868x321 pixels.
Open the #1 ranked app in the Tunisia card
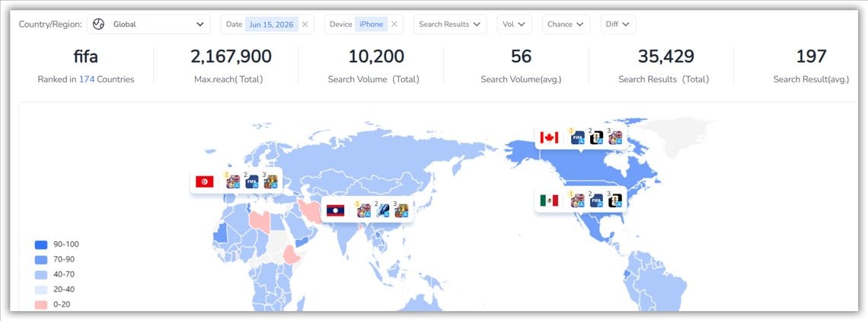coord(233,181)
